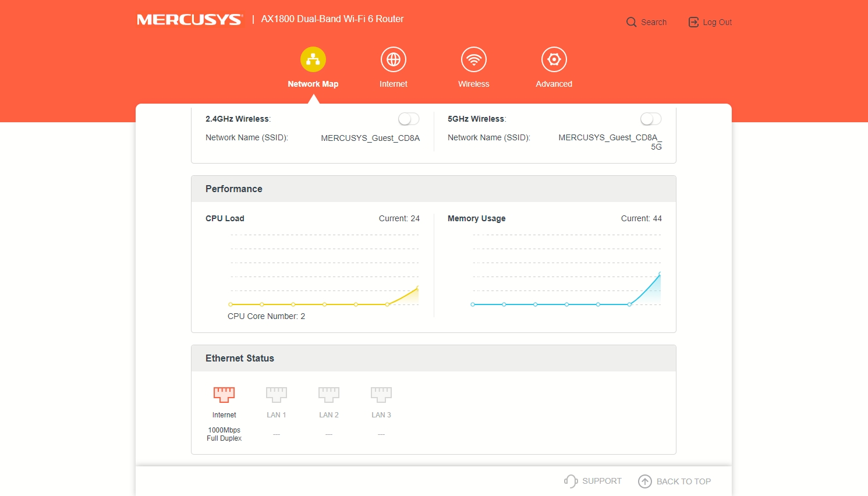Click the Log Out link text
868x496 pixels.
click(717, 22)
